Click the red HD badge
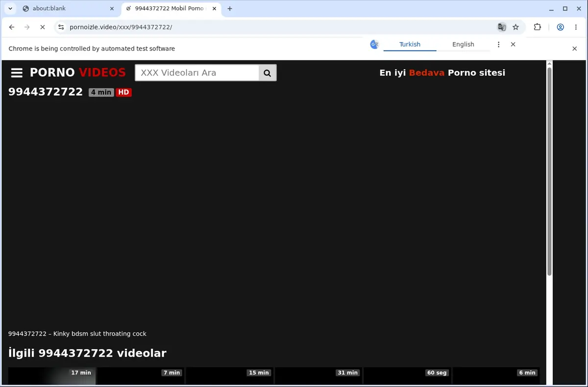588x387 pixels. [x=124, y=92]
